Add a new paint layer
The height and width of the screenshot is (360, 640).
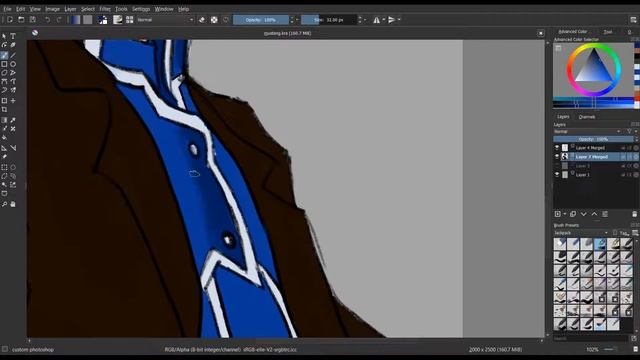[558, 214]
